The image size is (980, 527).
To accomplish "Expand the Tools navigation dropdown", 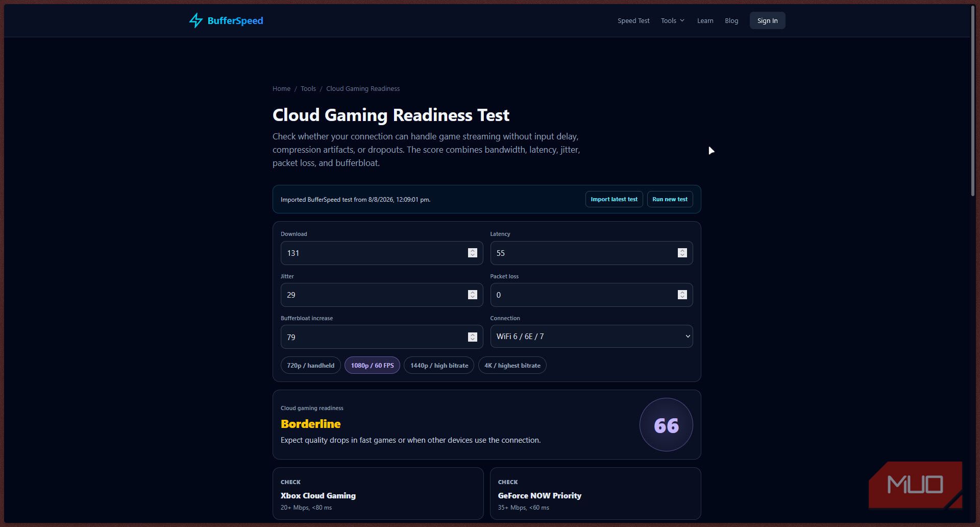I will (x=672, y=20).
